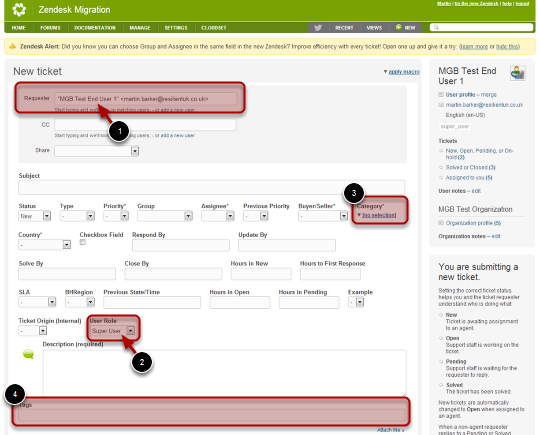Expand the Category no selection picker
540x435 pixels.
click(379, 215)
